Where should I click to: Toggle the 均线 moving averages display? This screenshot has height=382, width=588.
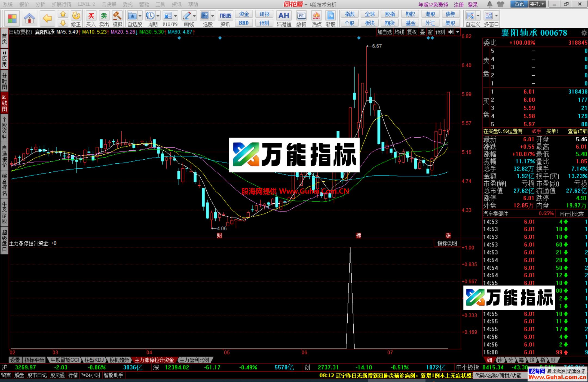point(399,32)
